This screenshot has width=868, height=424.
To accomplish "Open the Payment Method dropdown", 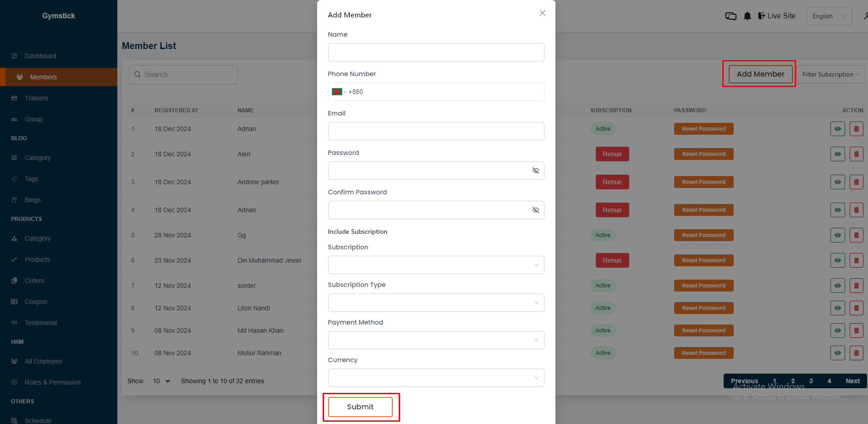I will coord(436,340).
